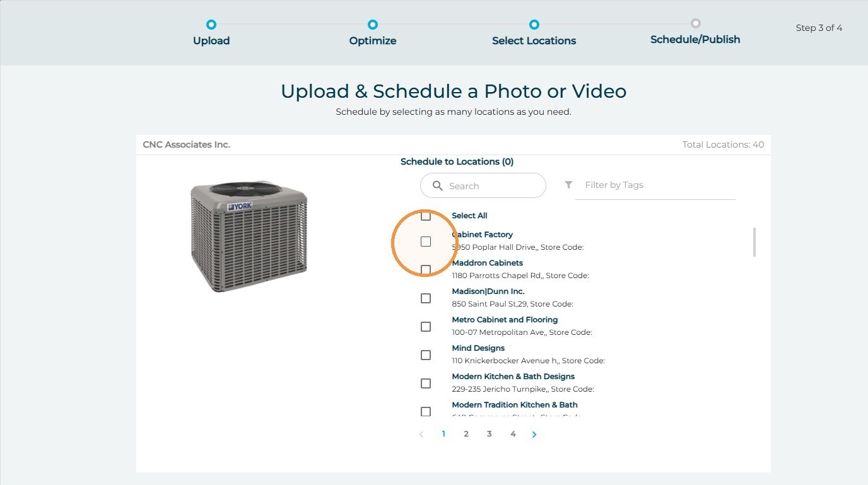The height and width of the screenshot is (485, 868).
Task: Click the Search locations input field
Action: point(483,185)
